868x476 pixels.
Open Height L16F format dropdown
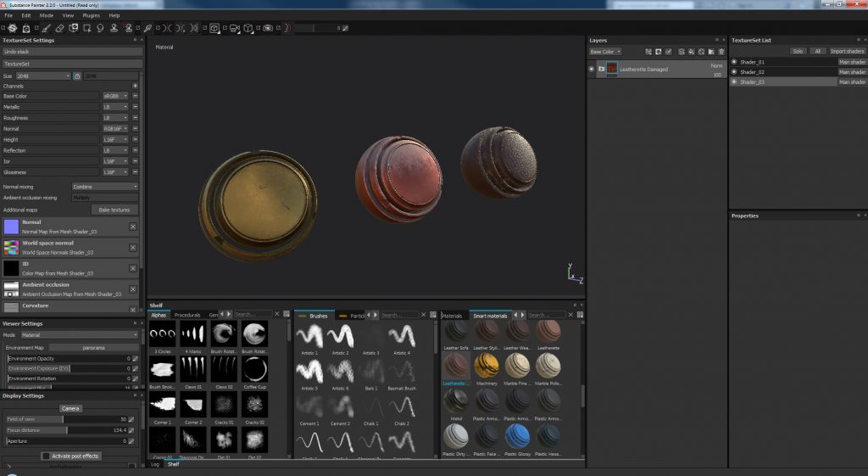(x=115, y=140)
